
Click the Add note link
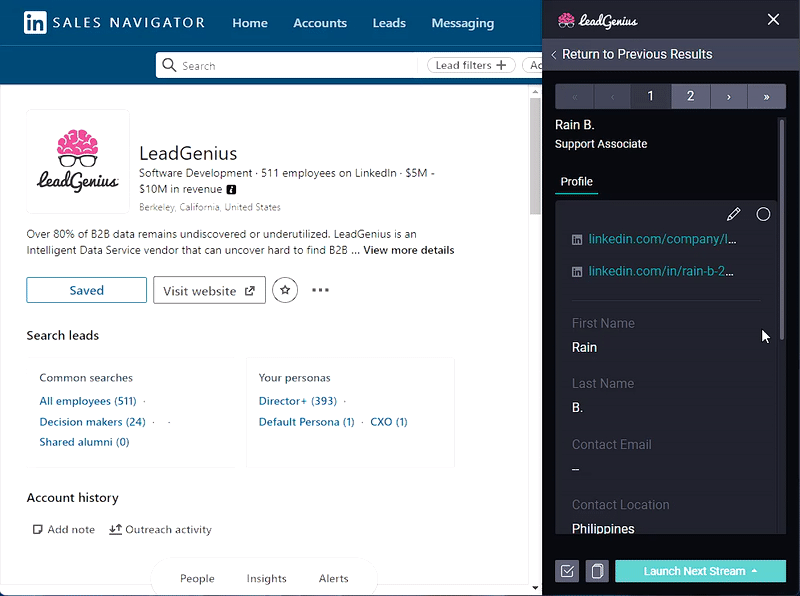tap(64, 530)
